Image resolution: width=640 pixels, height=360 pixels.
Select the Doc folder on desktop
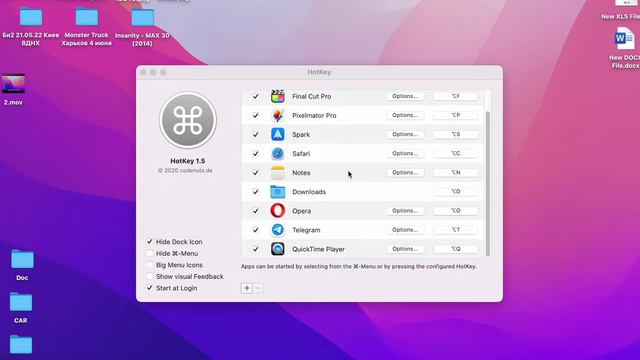tap(22, 260)
